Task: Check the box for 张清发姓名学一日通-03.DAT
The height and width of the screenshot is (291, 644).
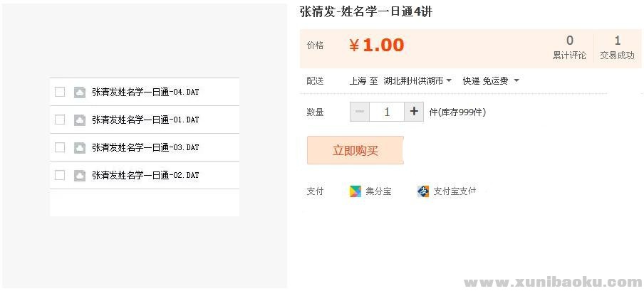Action: [x=60, y=147]
